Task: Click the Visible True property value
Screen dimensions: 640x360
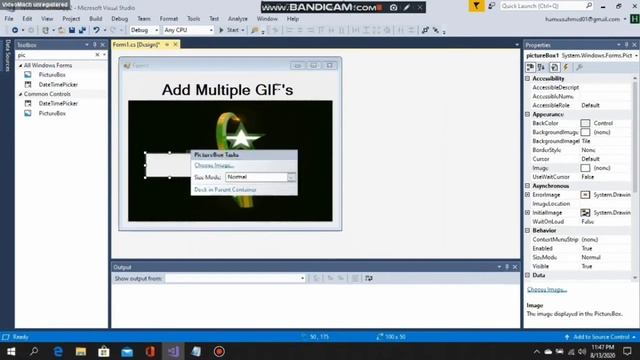Action: pos(587,267)
